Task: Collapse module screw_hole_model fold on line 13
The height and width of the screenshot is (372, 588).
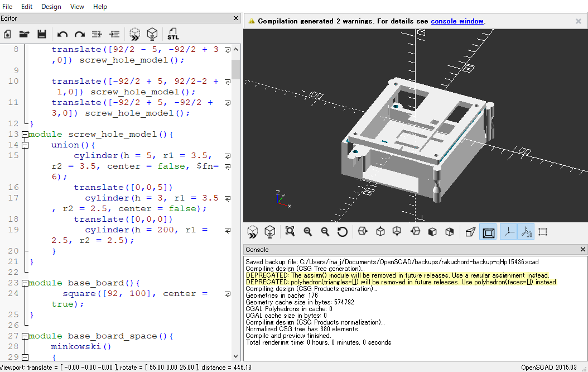Action: 25,135
